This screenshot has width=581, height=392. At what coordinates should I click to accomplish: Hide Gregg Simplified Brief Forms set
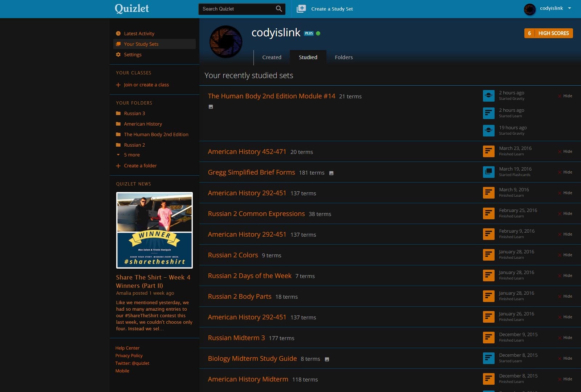click(565, 172)
